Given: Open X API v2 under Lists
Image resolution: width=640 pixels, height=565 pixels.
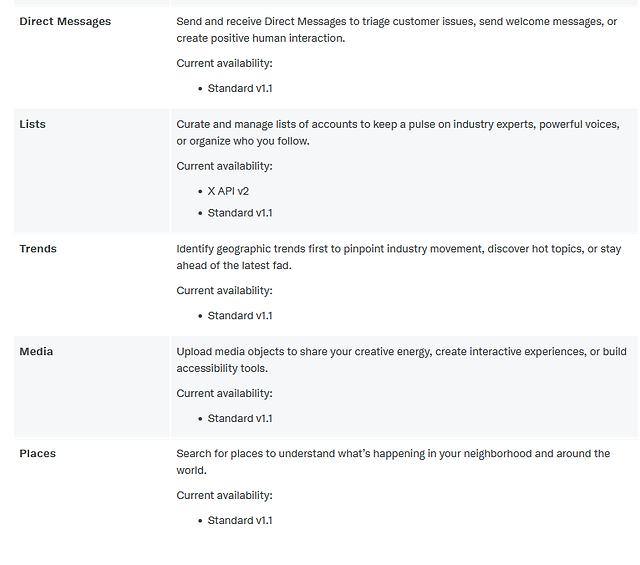Looking at the screenshot, I should click(x=228, y=191).
